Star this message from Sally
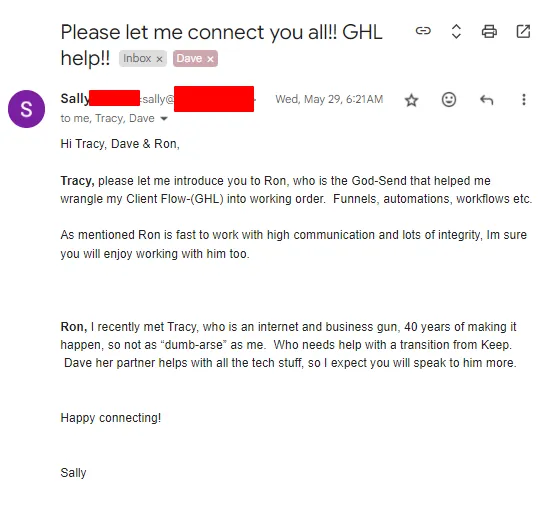This screenshot has height=511, width=548. point(411,100)
